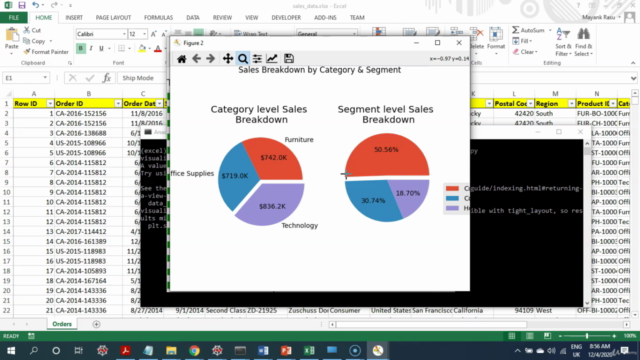The height and width of the screenshot is (360, 640).
Task: Open the FILE tab
Action: click(14, 18)
